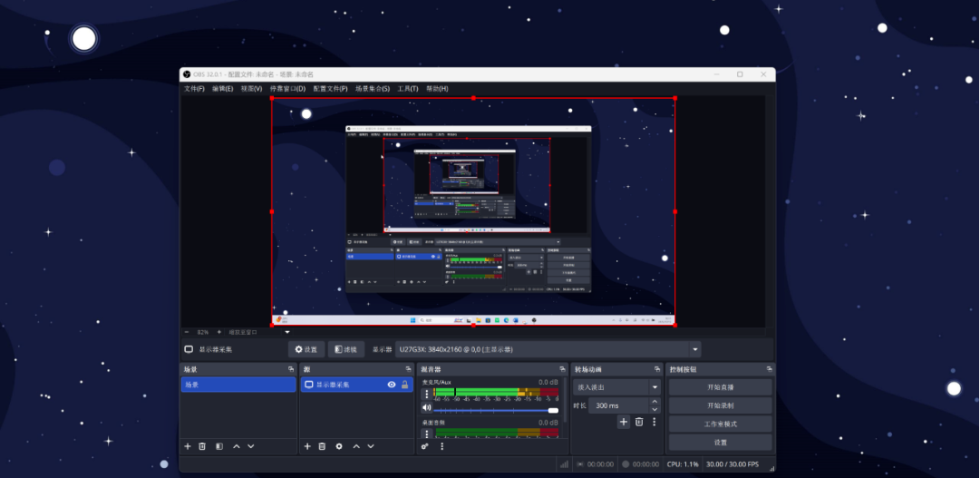This screenshot has height=478, width=980.
Task: Open the 显示器 display selection dropdown
Action: point(548,349)
